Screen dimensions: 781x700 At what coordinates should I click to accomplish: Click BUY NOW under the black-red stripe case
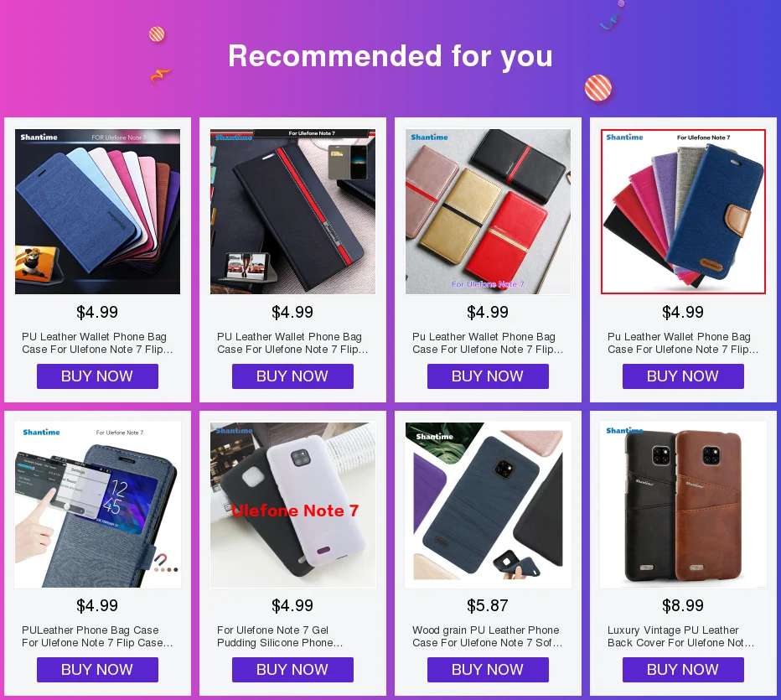point(293,376)
